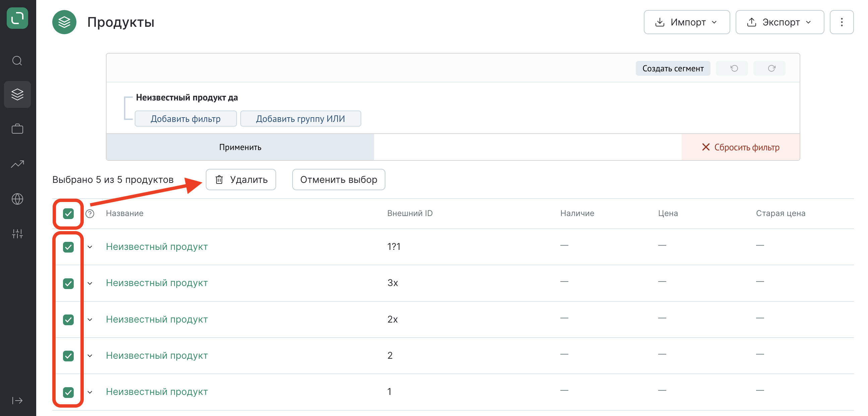868x416 pixels.
Task: Open Неизвестный продукт link with ID 2x
Action: [157, 319]
